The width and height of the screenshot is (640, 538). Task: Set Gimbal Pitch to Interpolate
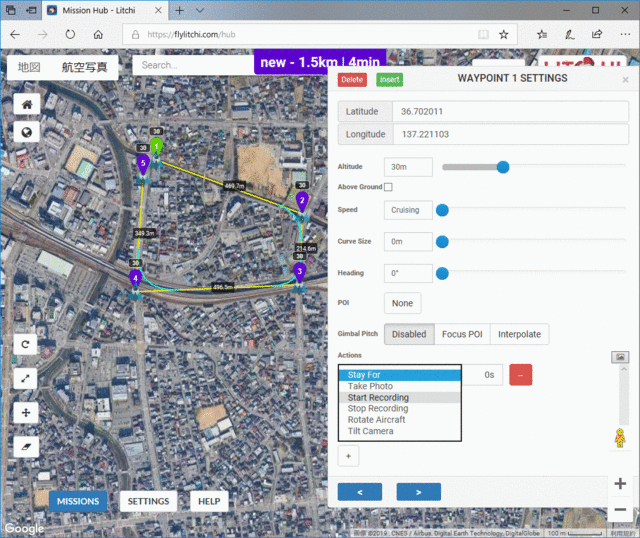(519, 334)
